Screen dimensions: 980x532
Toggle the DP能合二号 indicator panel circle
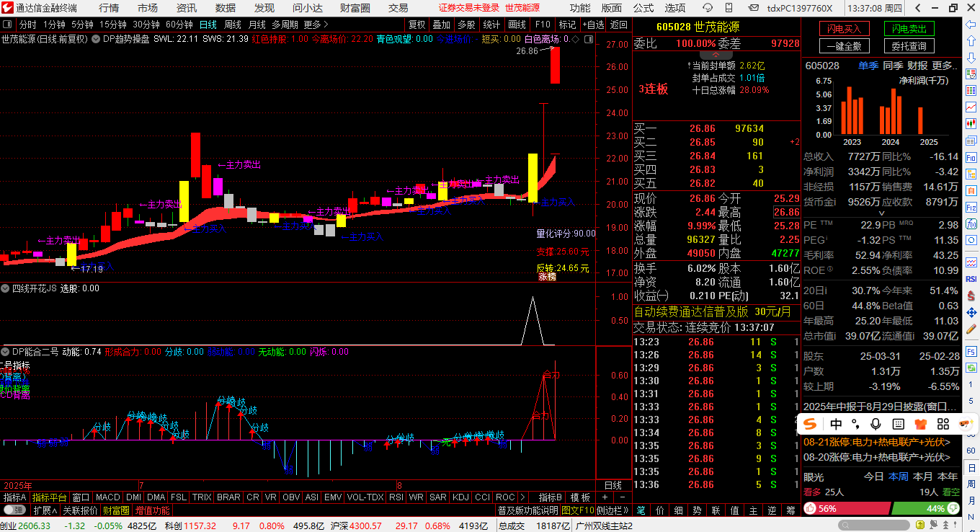5,352
